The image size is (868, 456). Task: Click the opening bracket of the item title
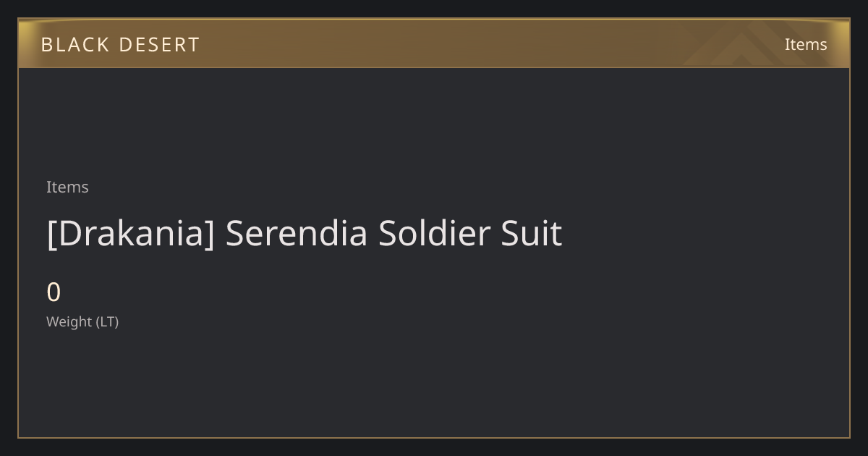point(51,234)
